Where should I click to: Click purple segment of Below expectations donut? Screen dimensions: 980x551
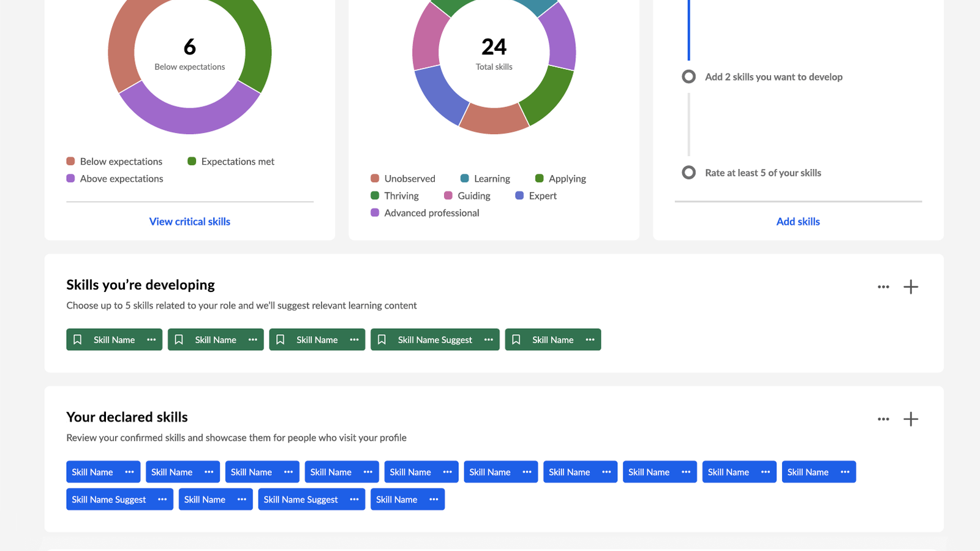coord(190,120)
